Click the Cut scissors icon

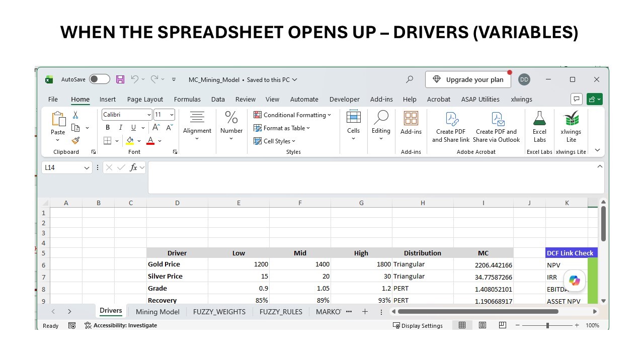pyautogui.click(x=75, y=115)
